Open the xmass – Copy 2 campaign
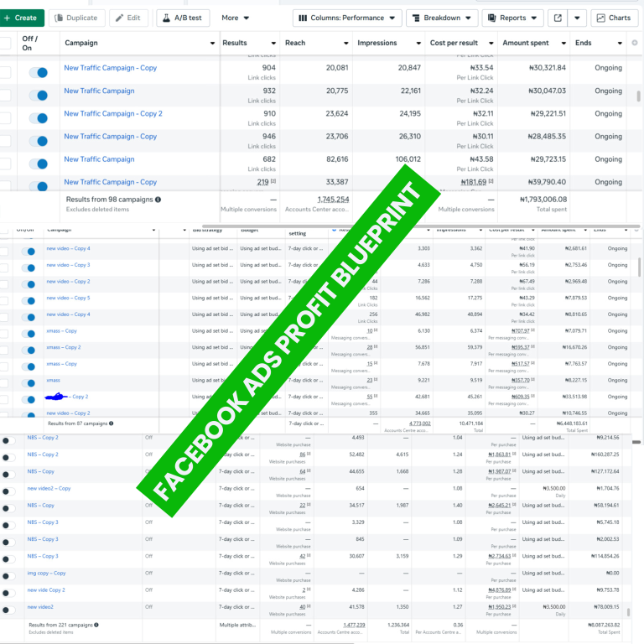This screenshot has height=644, width=644. 64,347
